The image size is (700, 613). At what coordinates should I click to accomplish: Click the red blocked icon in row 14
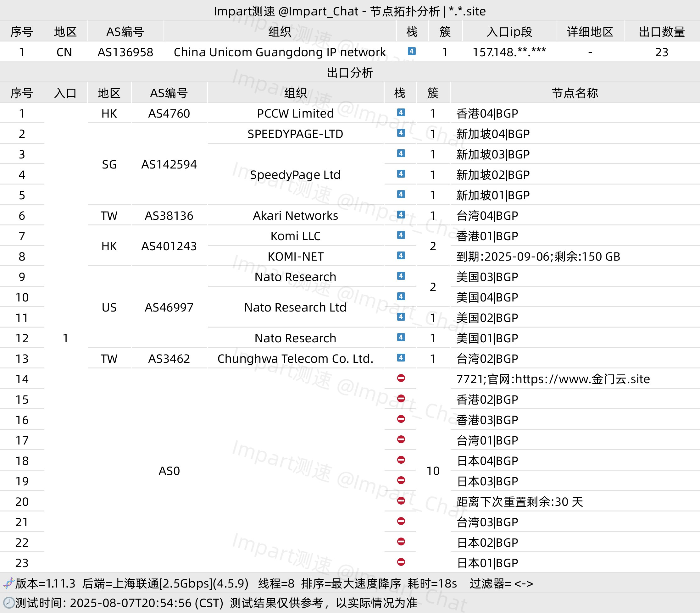401,378
